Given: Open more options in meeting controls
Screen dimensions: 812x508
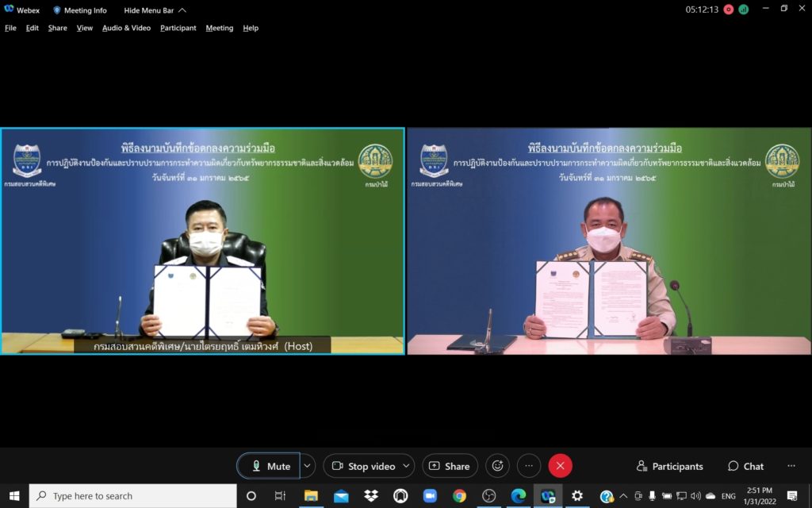Looking at the screenshot, I should (529, 466).
